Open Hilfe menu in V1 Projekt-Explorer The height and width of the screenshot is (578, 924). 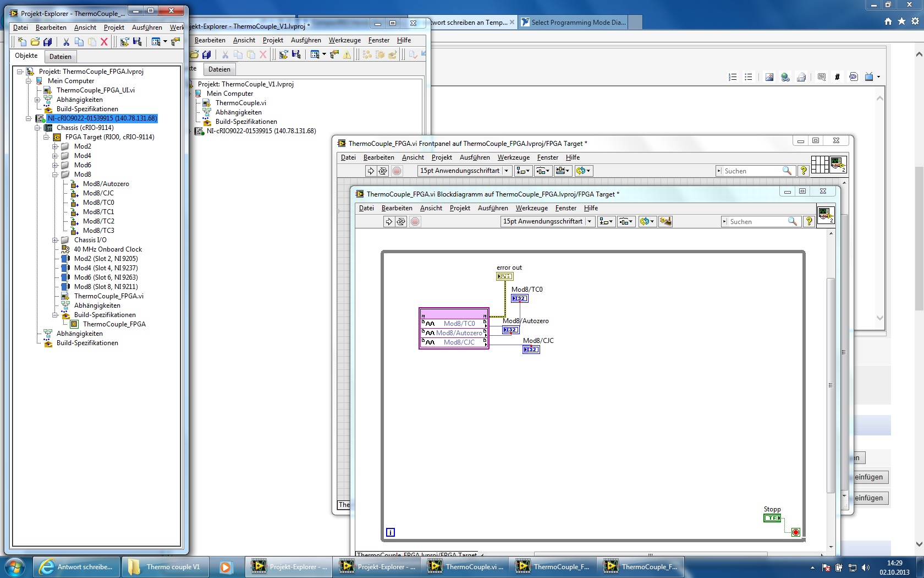tap(404, 40)
